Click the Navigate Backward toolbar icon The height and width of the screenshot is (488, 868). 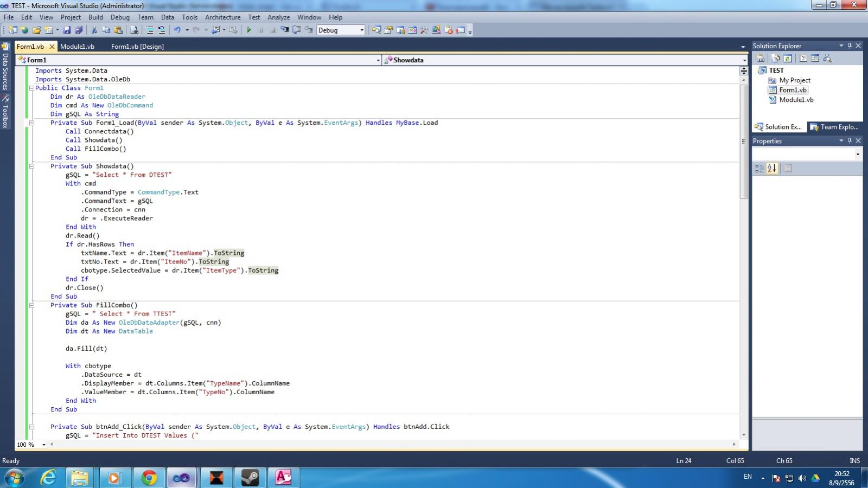click(216, 30)
